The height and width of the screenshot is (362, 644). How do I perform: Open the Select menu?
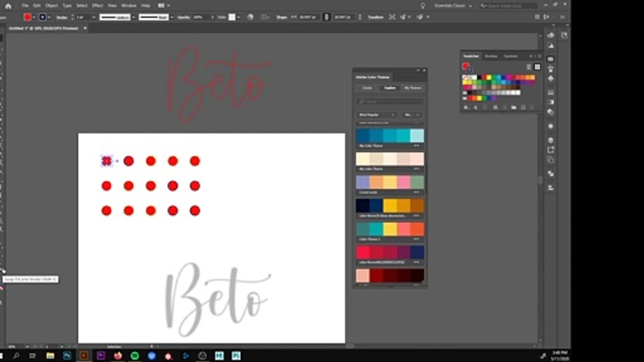(x=82, y=6)
